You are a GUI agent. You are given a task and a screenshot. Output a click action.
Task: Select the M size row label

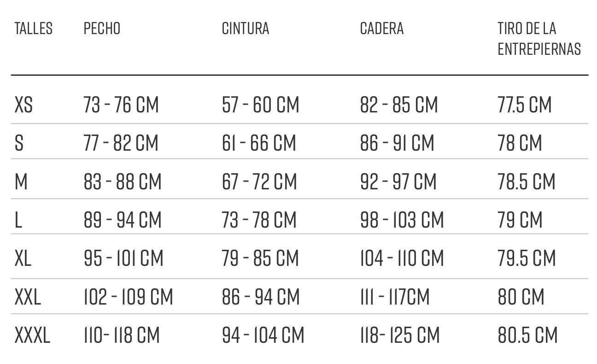point(21,182)
